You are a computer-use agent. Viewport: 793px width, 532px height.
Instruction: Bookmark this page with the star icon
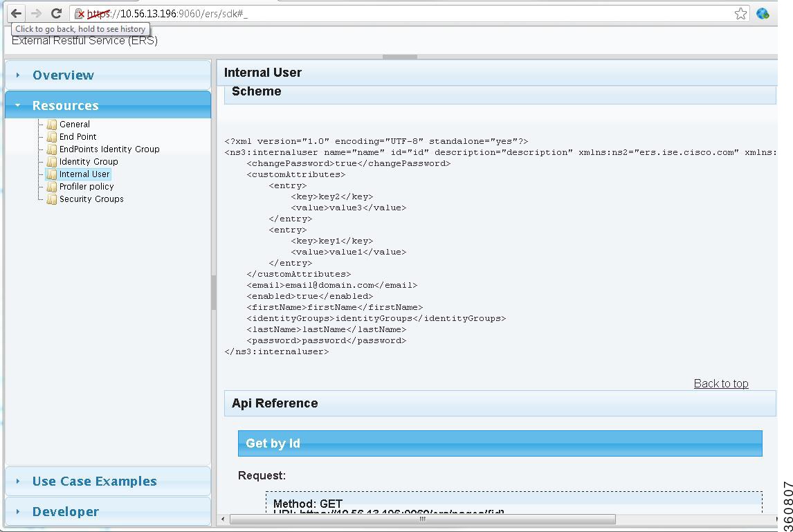point(740,14)
